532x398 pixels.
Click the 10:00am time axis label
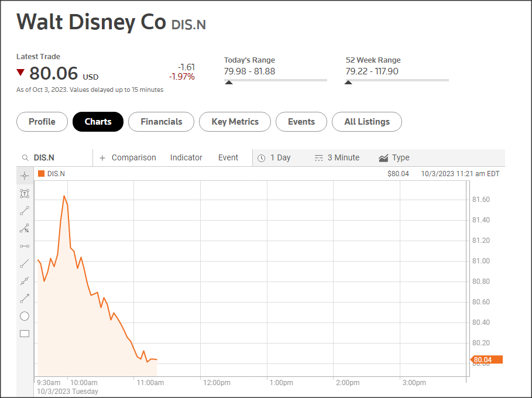(84, 383)
